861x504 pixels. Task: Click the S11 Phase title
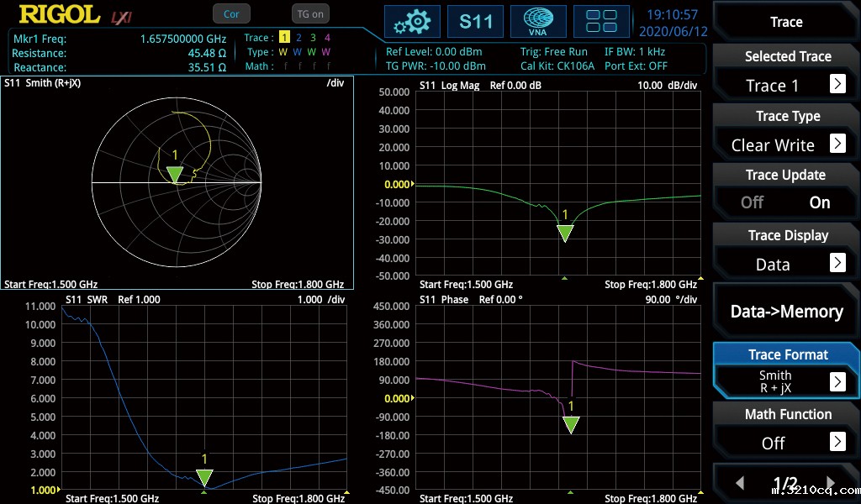point(444,299)
